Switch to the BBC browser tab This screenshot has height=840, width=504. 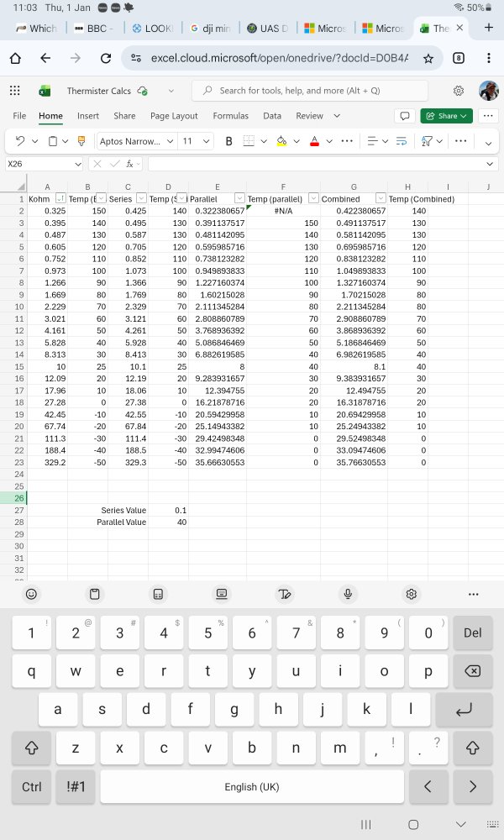click(96, 29)
